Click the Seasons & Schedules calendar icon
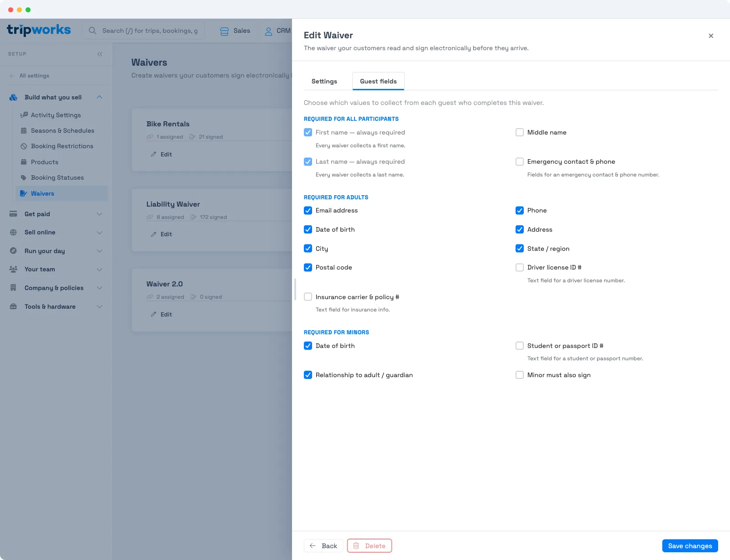The height and width of the screenshot is (560, 730). click(x=24, y=130)
